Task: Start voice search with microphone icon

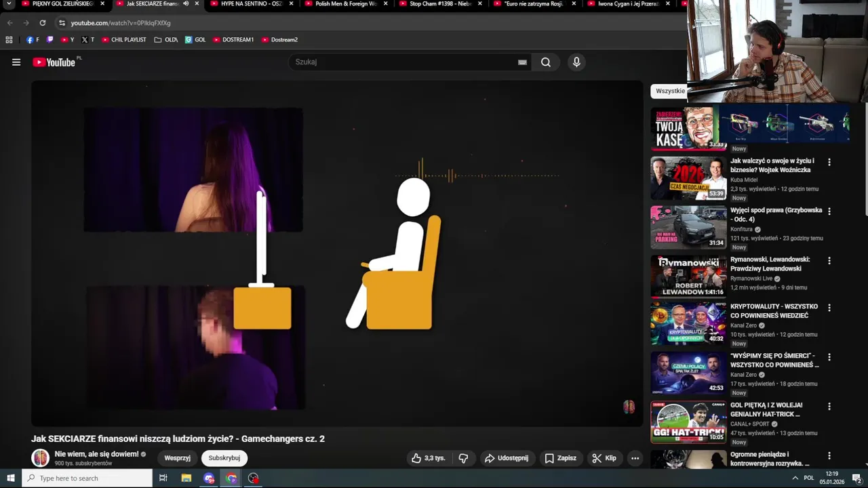Action: pyautogui.click(x=576, y=62)
